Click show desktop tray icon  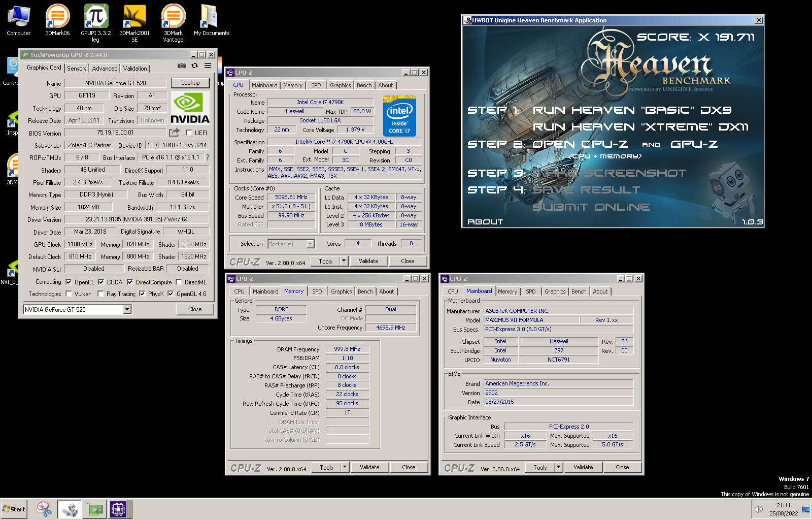(805, 509)
